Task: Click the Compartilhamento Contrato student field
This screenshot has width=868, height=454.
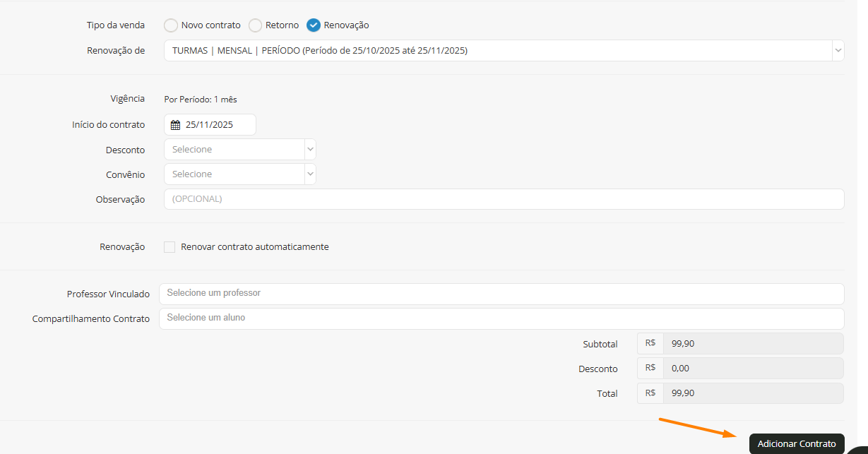Action: (x=501, y=318)
